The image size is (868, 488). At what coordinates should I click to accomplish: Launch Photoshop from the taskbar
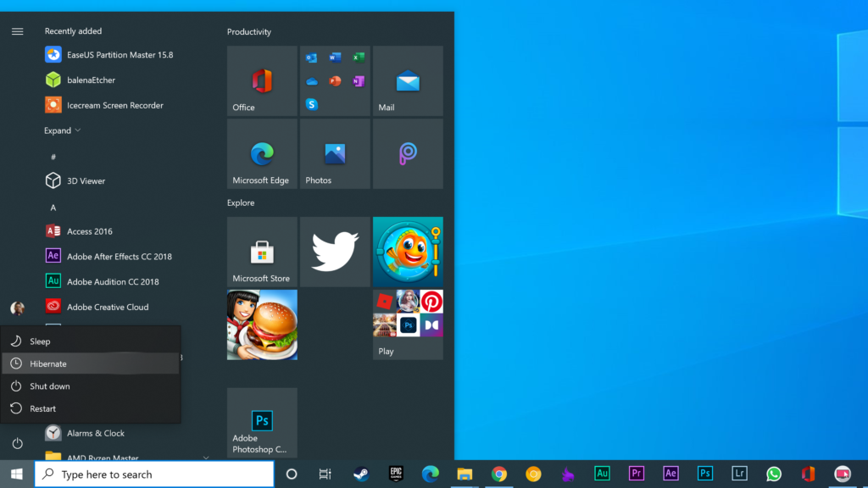704,474
